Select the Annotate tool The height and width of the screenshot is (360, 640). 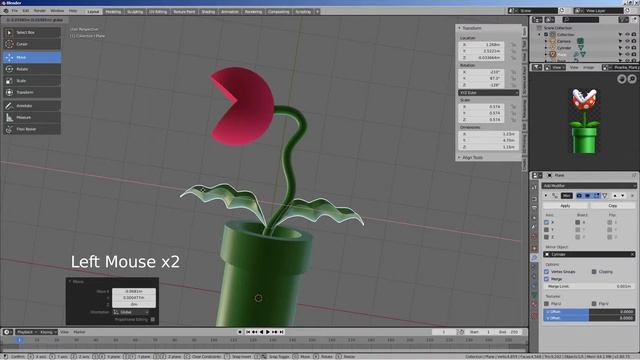[x=32, y=106]
